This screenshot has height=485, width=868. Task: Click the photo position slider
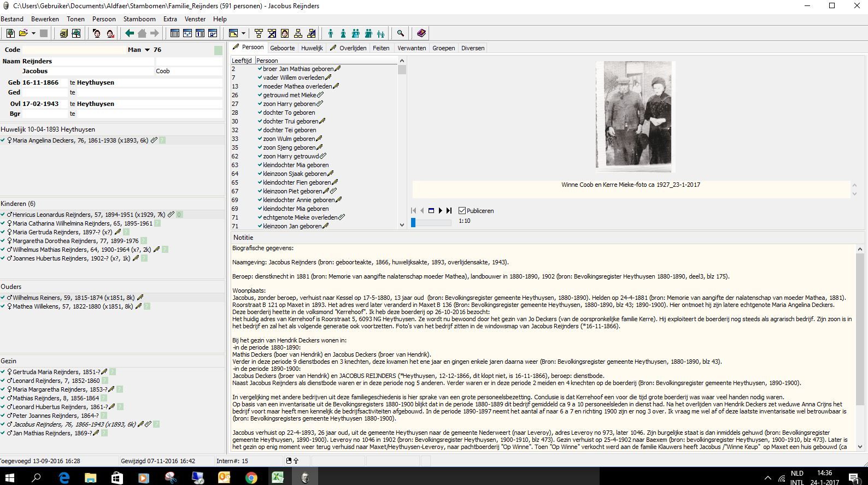coord(431,222)
